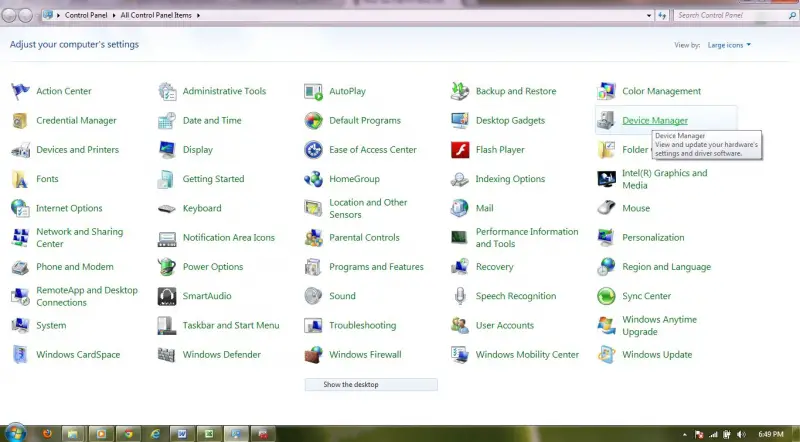Open the Programs and Features link
The height and width of the screenshot is (442, 800).
pyautogui.click(x=376, y=267)
